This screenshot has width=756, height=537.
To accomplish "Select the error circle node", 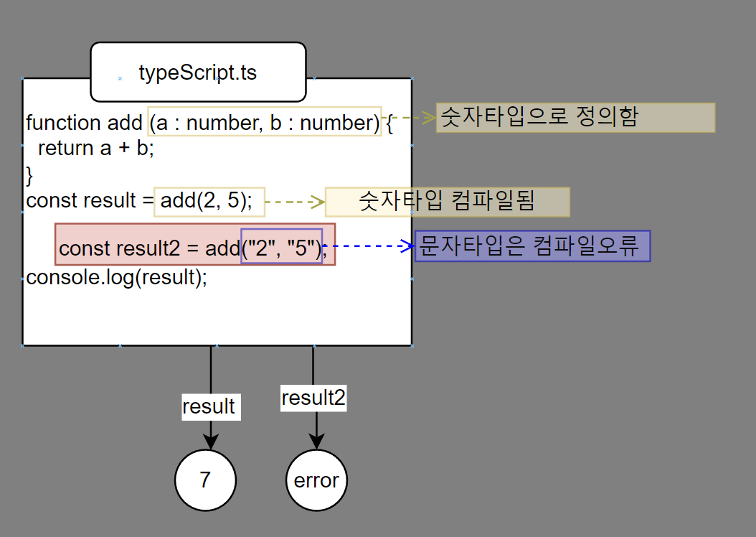I will 316,480.
